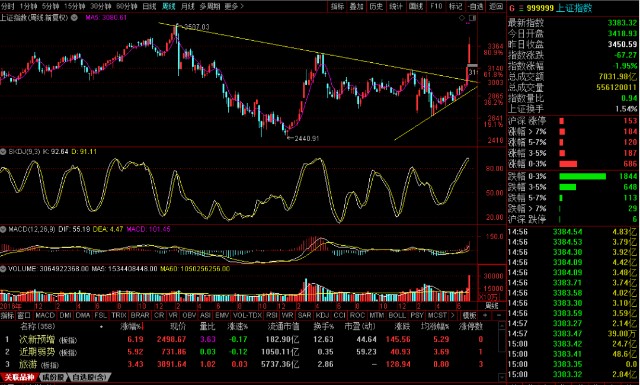
Task: Open the 自选股(含) bottom tab
Action: (x=90, y=377)
